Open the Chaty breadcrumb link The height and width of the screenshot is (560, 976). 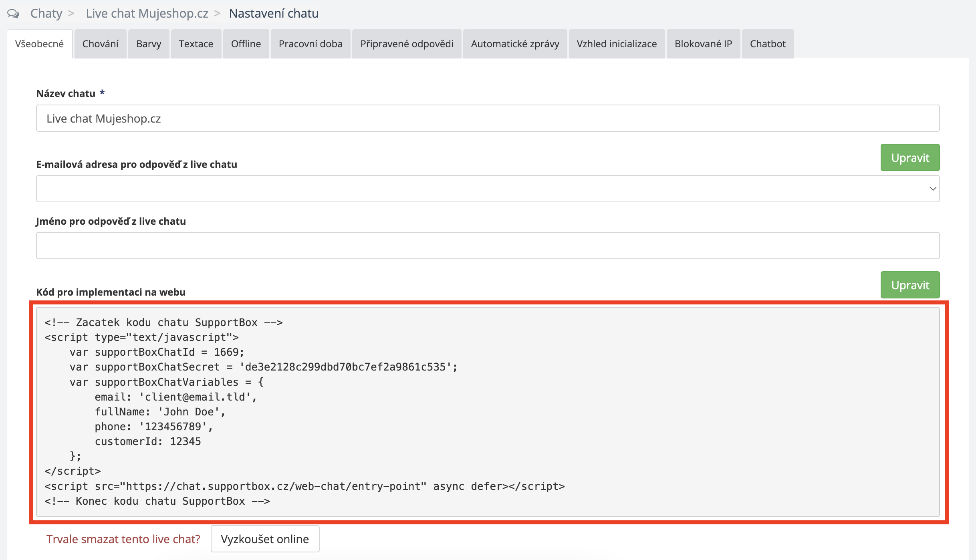[x=46, y=14]
